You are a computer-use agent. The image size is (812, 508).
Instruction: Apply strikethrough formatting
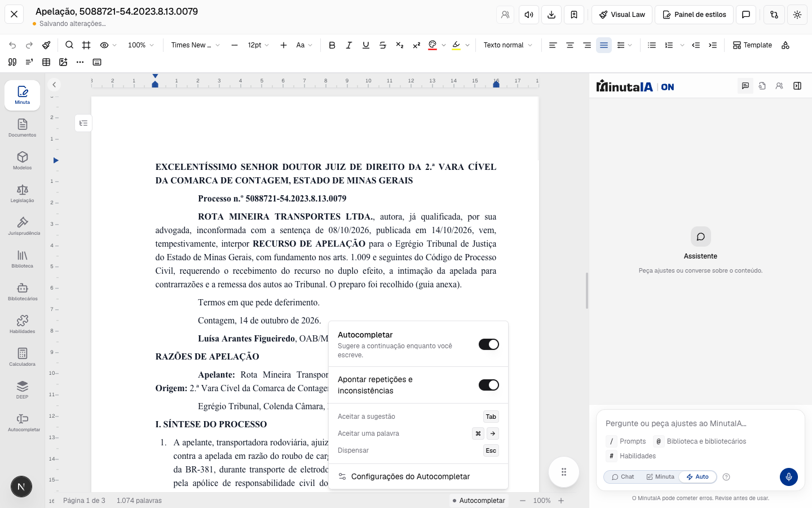coord(383,45)
